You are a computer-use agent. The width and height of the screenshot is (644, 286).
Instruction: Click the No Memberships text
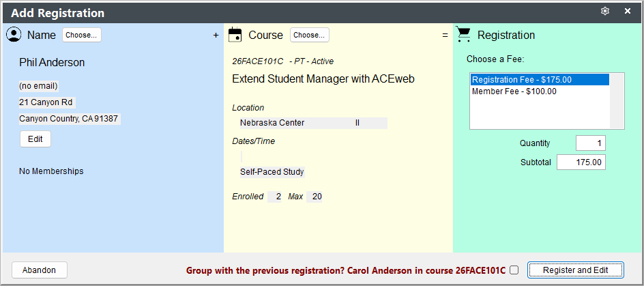(51, 171)
